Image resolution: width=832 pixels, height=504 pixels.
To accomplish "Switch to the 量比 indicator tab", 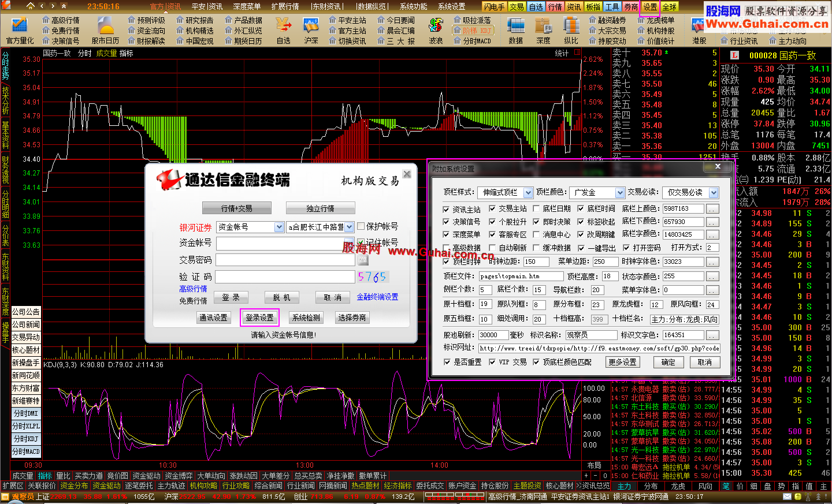I will tap(63, 476).
